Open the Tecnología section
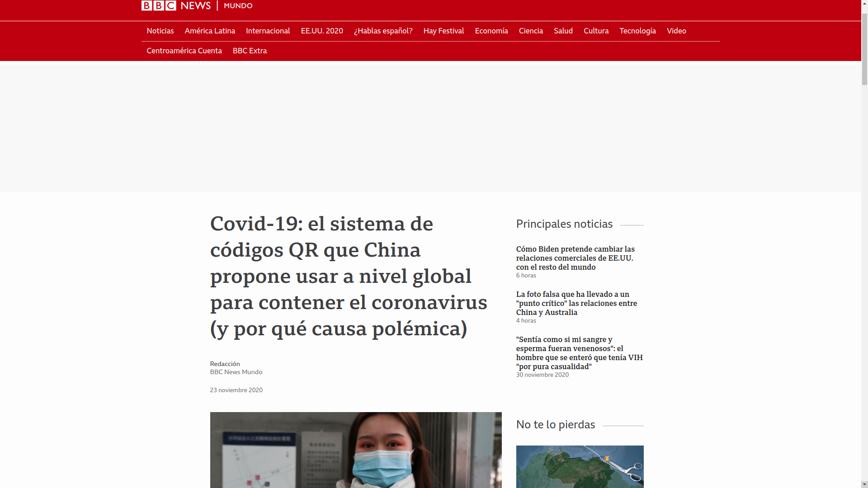 637,31
